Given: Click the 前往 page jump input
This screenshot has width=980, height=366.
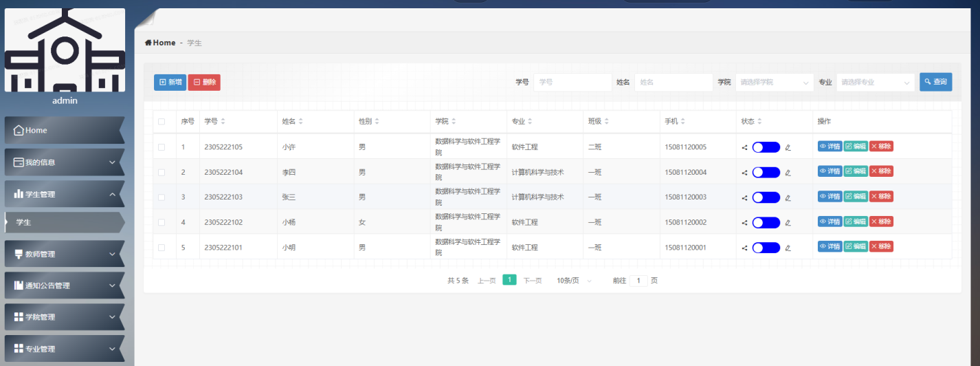Looking at the screenshot, I should [x=638, y=281].
